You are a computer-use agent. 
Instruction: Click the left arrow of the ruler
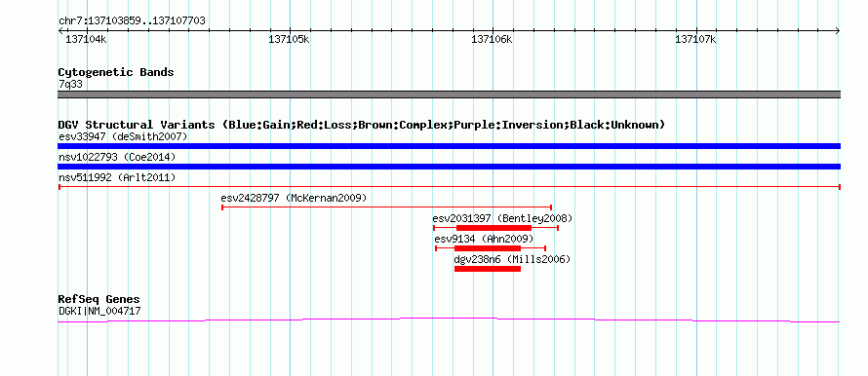[60, 31]
